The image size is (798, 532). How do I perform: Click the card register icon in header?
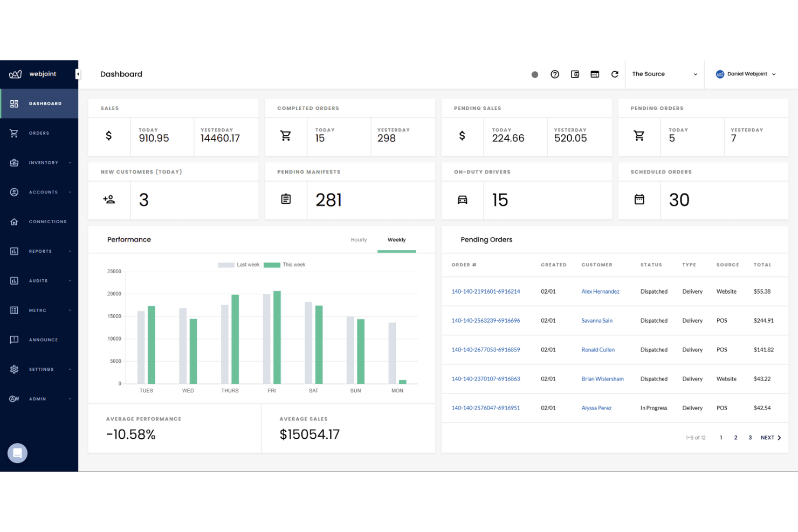point(595,74)
